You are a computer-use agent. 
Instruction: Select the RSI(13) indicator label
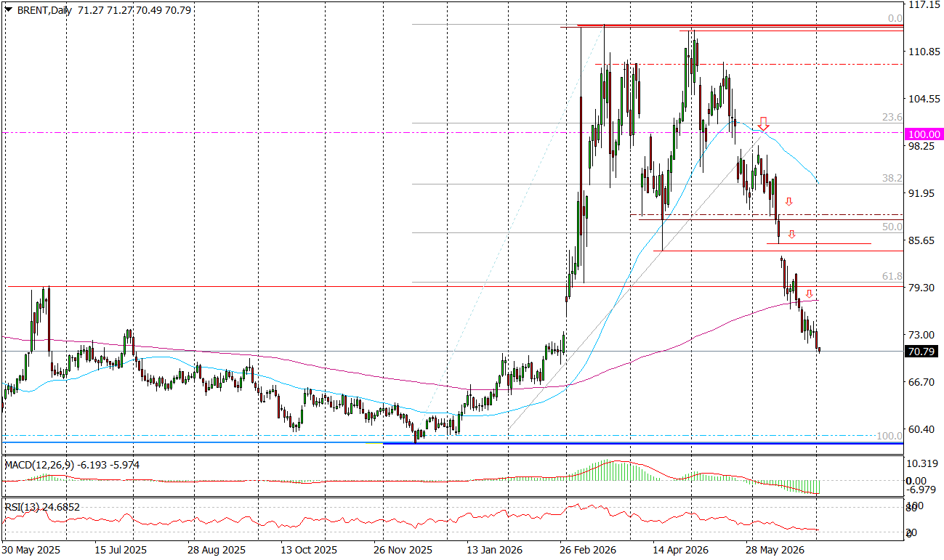[23, 507]
